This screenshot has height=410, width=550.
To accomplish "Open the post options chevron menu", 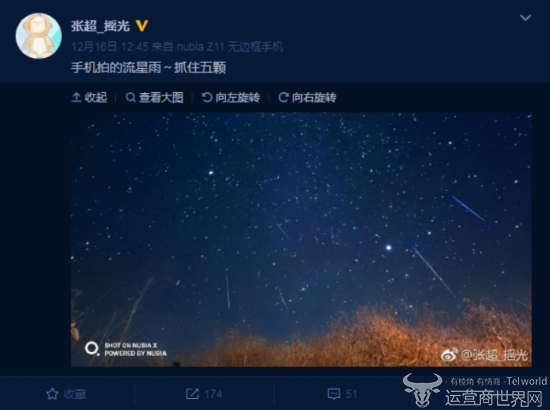I will point(525,18).
